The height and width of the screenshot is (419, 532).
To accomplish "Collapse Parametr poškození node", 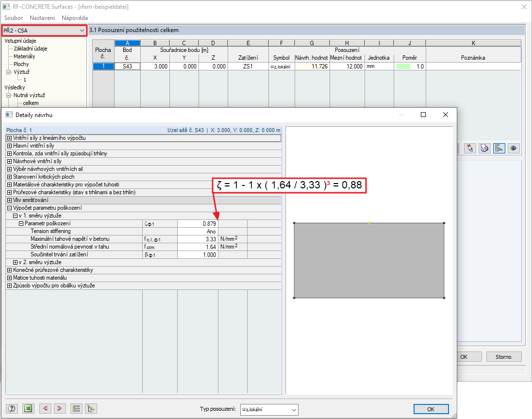I will (x=21, y=223).
